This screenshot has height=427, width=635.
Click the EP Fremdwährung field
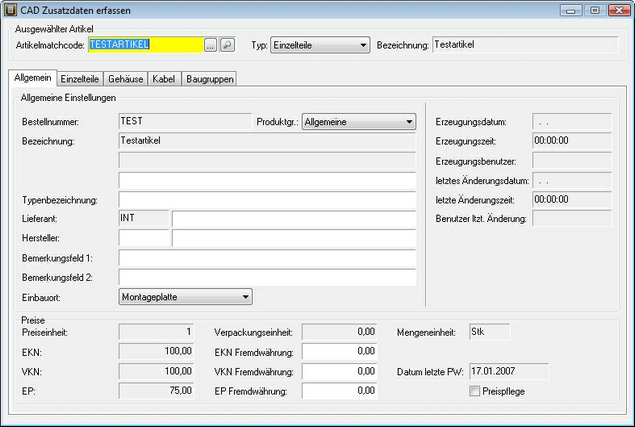click(x=339, y=391)
